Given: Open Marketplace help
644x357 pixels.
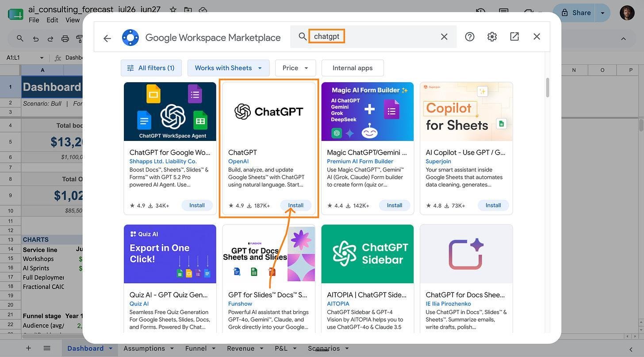Looking at the screenshot, I should coord(470,37).
